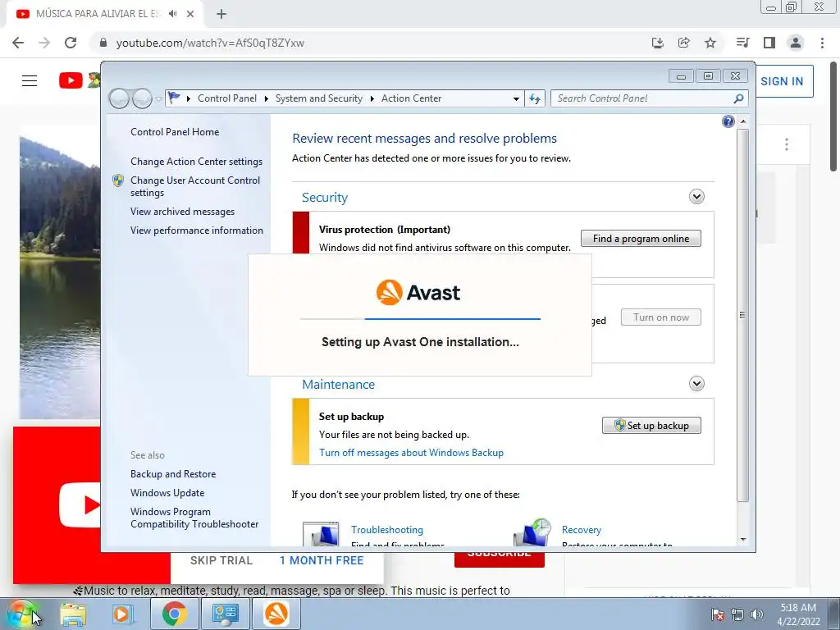
Task: Open Change User Account Control settings
Action: [195, 186]
